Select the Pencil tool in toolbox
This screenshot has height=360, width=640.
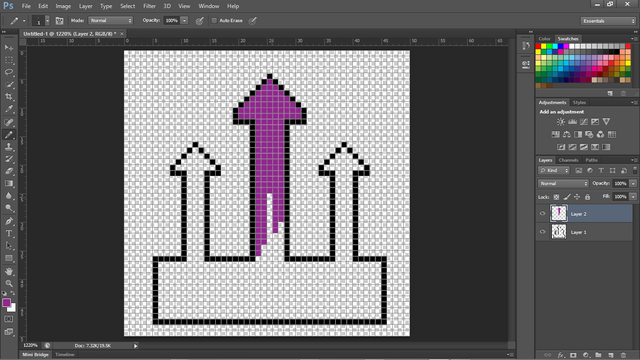click(x=9, y=134)
